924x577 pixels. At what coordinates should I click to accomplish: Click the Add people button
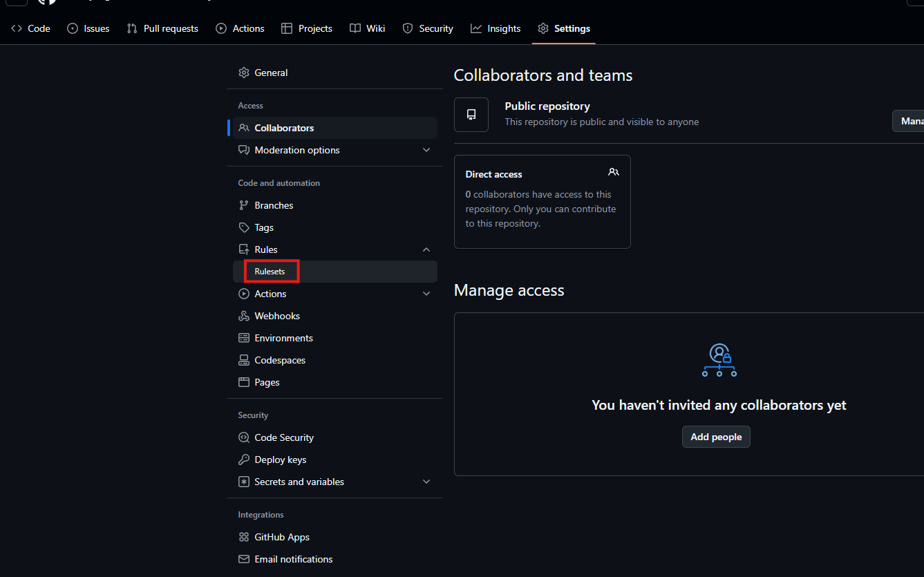pyautogui.click(x=716, y=437)
